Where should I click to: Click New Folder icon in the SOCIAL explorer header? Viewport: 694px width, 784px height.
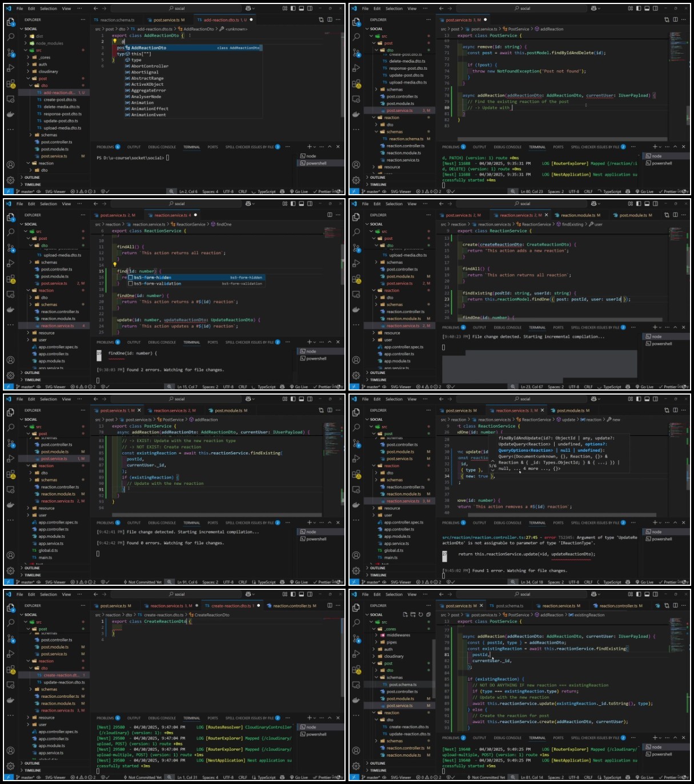(x=413, y=614)
